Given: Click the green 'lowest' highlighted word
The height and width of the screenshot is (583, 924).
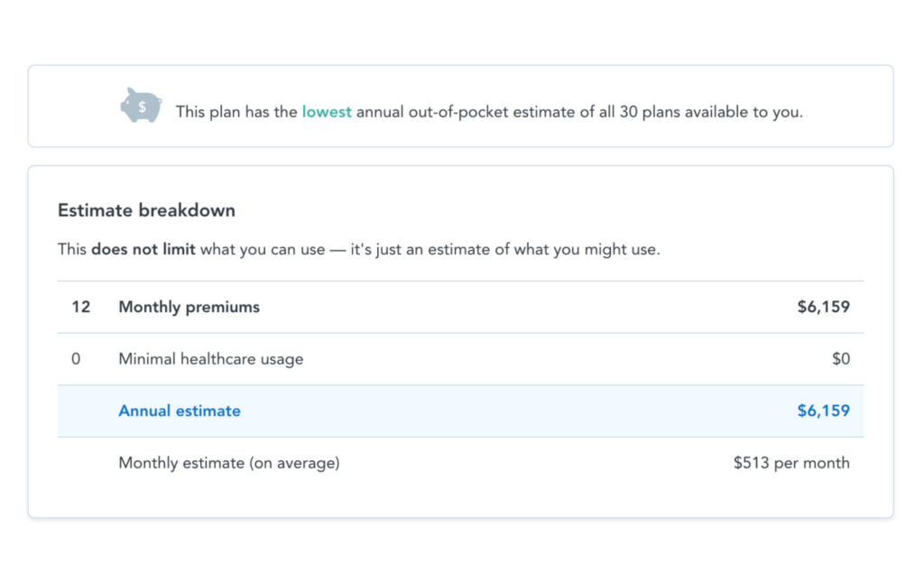Looking at the screenshot, I should point(327,112).
